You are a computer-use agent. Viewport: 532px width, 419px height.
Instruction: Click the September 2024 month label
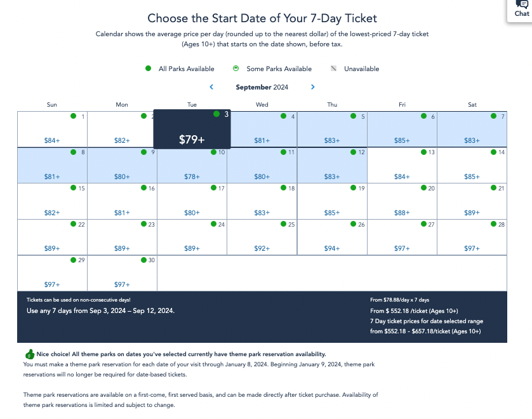tap(262, 87)
